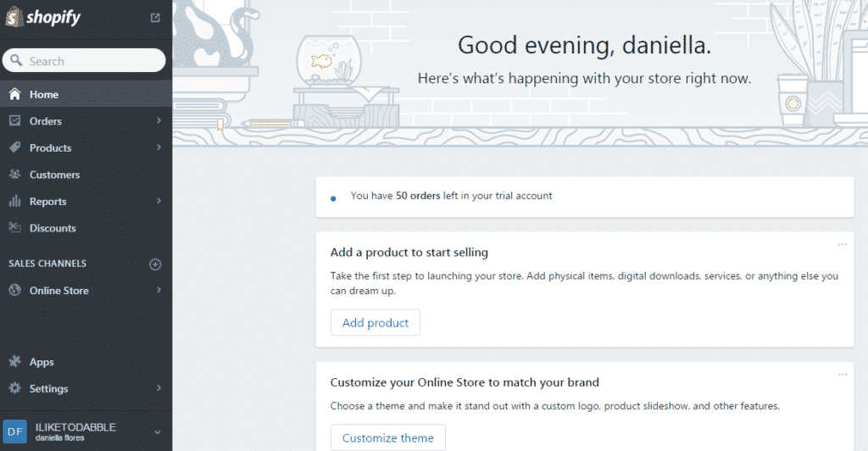Screen dimensions: 868x451
Task: Click 'Add a product to start selling' heading
Action: click(409, 253)
